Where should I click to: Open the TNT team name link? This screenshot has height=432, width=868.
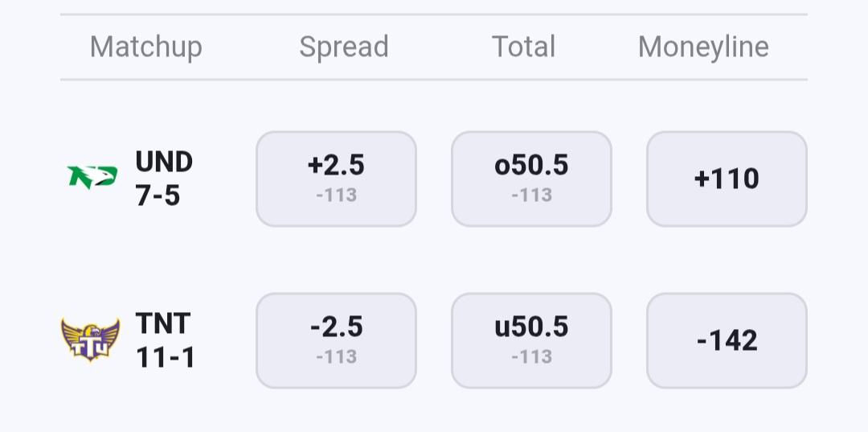point(163,323)
